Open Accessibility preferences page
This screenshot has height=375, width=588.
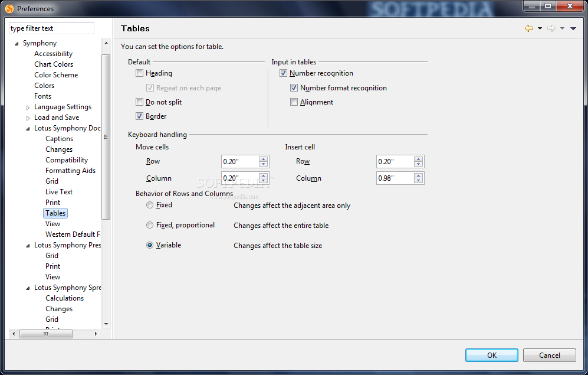[53, 54]
